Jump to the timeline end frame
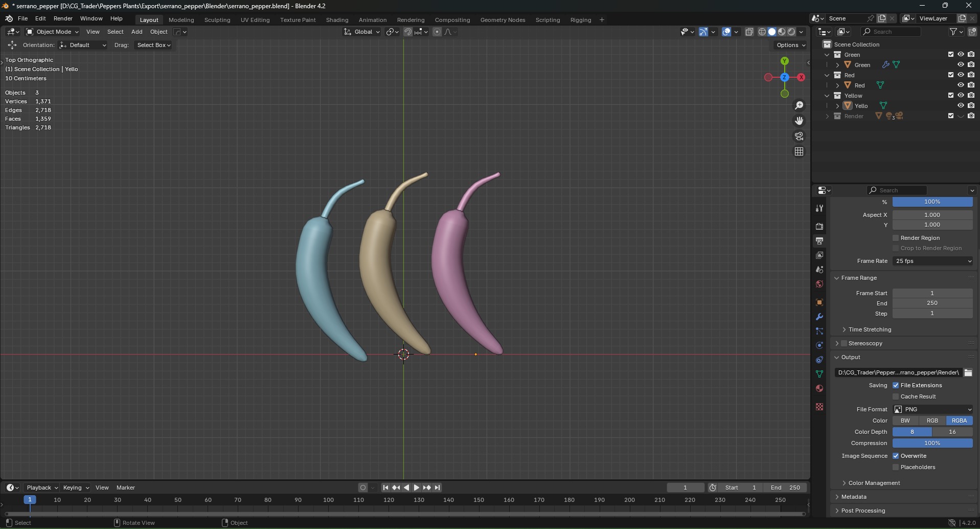This screenshot has height=529, width=980. (x=437, y=488)
